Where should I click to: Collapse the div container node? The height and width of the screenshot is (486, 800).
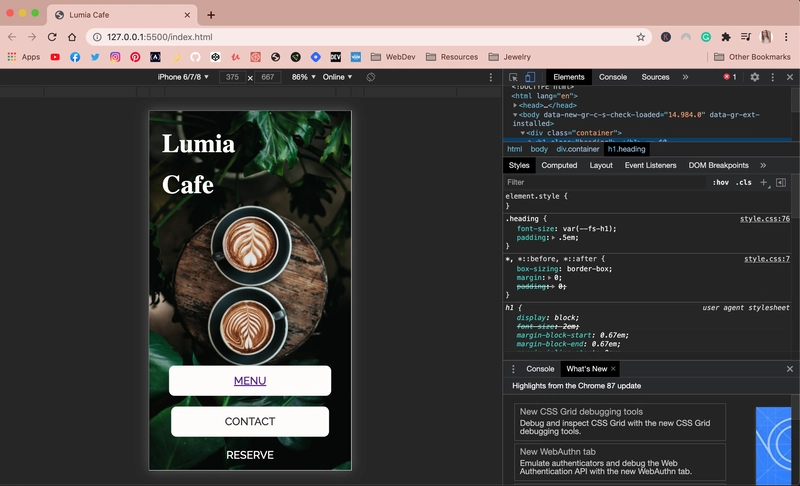pyautogui.click(x=523, y=133)
